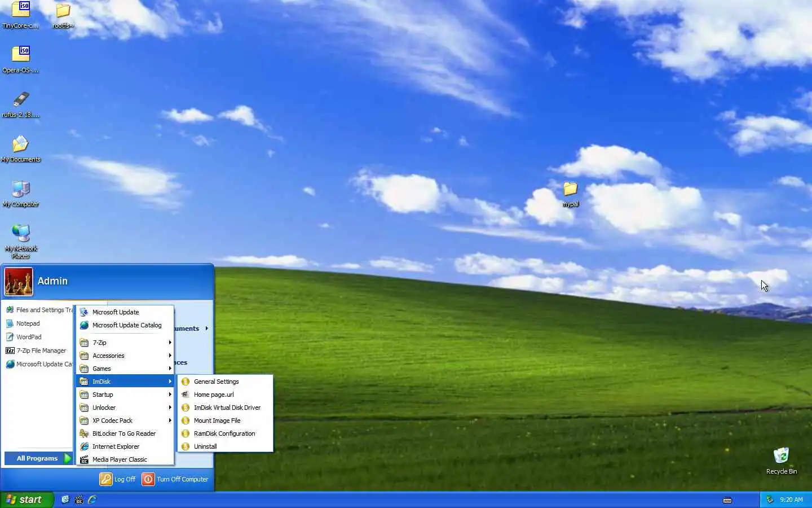The image size is (812, 508).
Task: Click the BitLocker To Go Reader icon
Action: (x=84, y=433)
